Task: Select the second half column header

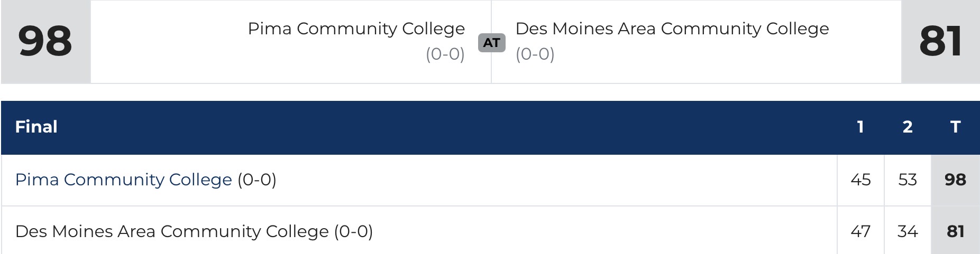Action: (x=908, y=127)
